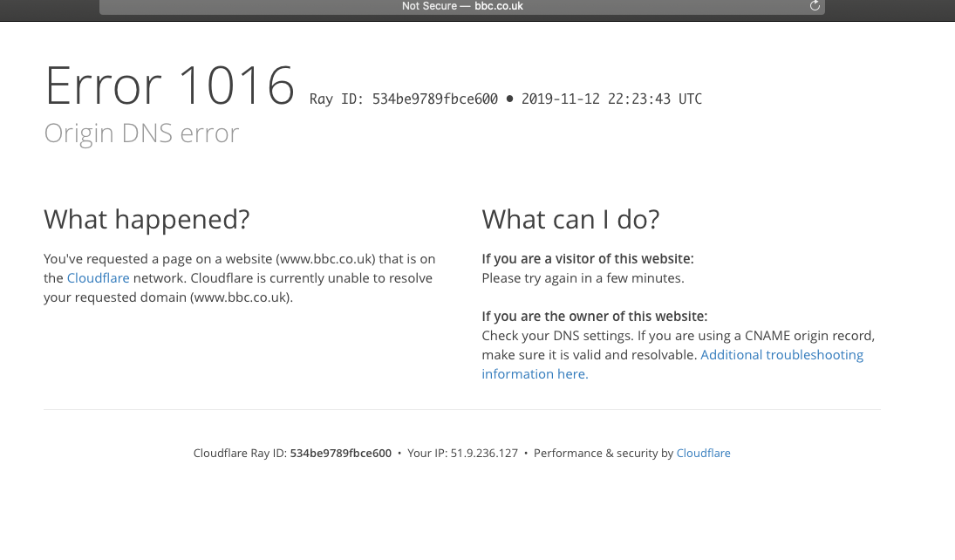The height and width of the screenshot is (560, 955).
Task: Click the What can I do heading
Action: 570,219
